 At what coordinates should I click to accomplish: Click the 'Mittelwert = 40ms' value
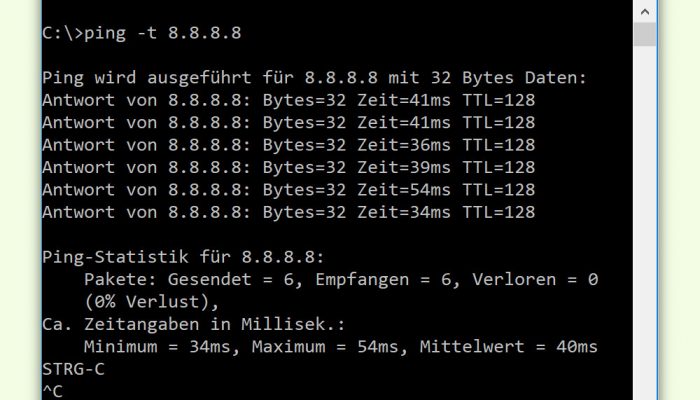[508, 347]
